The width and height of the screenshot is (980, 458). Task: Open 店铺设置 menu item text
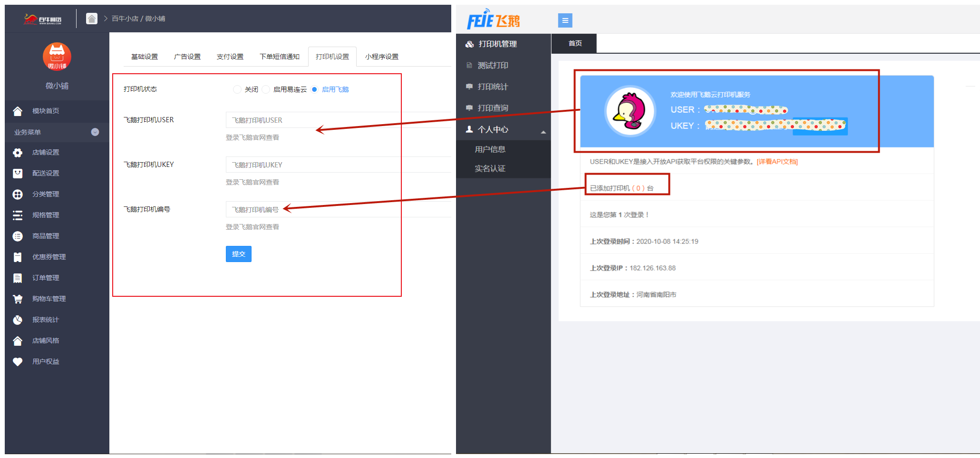(x=46, y=153)
